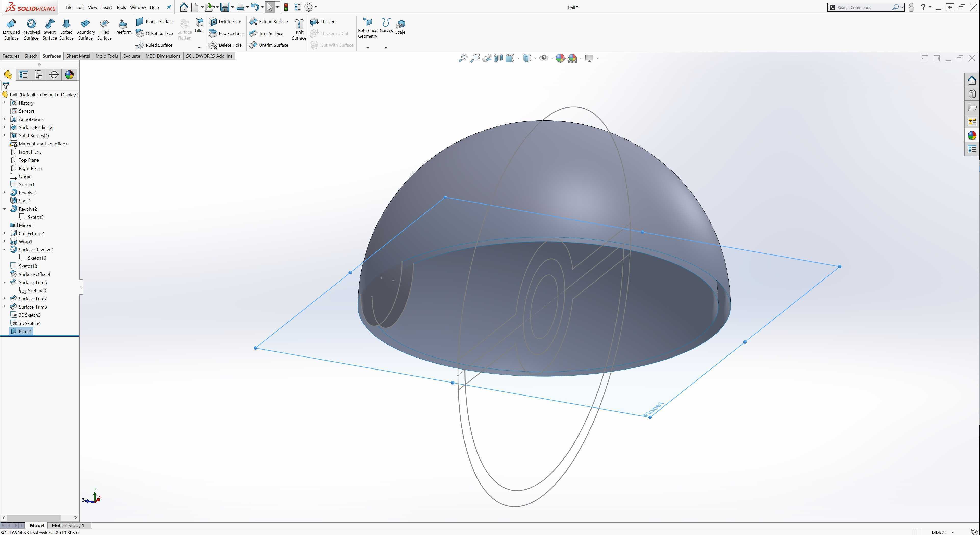
Task: Activate the Lofted Surface tool
Action: (66, 30)
